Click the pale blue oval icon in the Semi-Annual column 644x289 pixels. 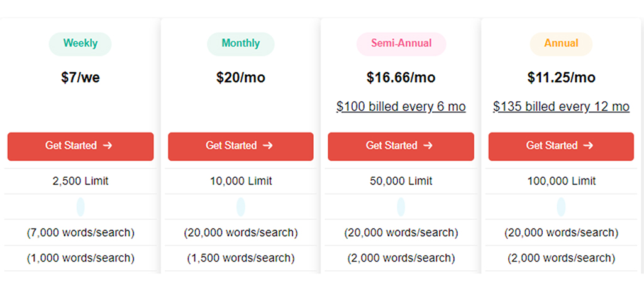coord(401,207)
